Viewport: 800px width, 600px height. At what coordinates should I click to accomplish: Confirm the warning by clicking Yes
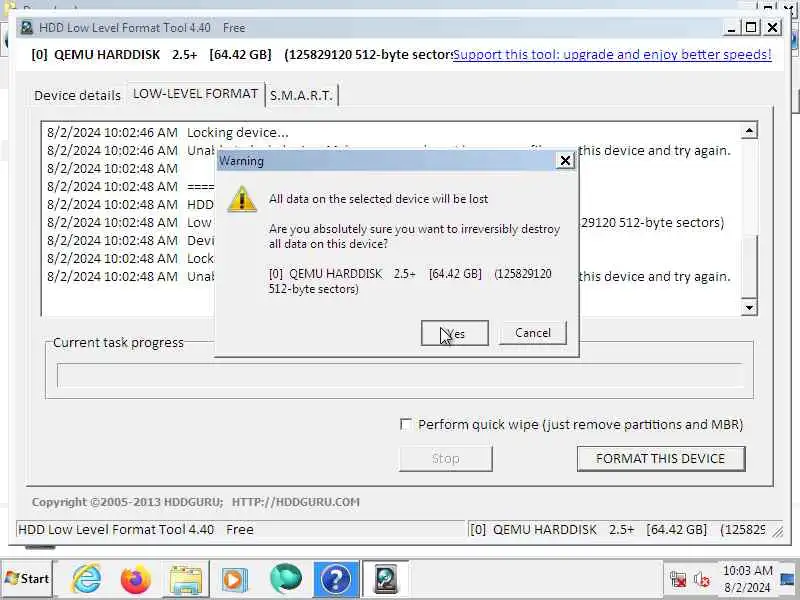pos(455,333)
